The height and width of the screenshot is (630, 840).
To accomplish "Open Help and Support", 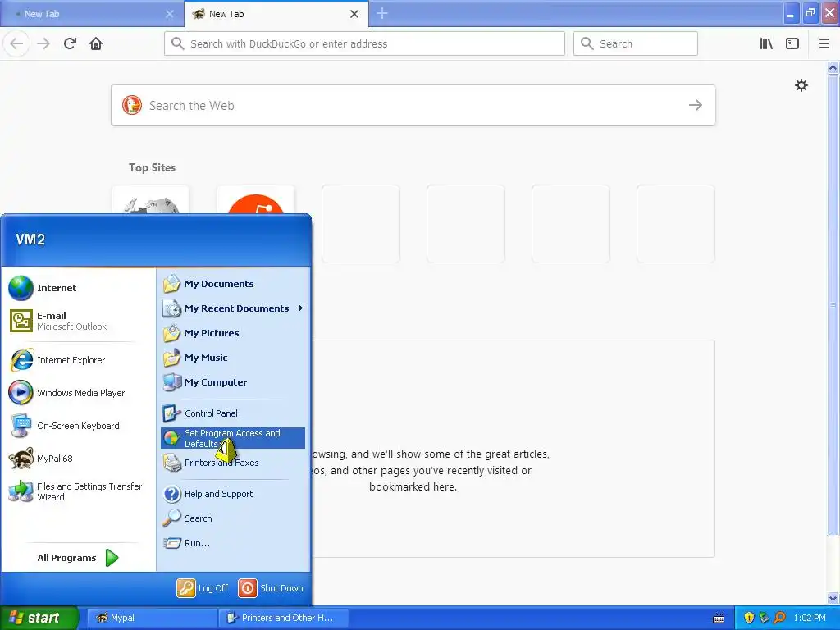I will 233,493.
